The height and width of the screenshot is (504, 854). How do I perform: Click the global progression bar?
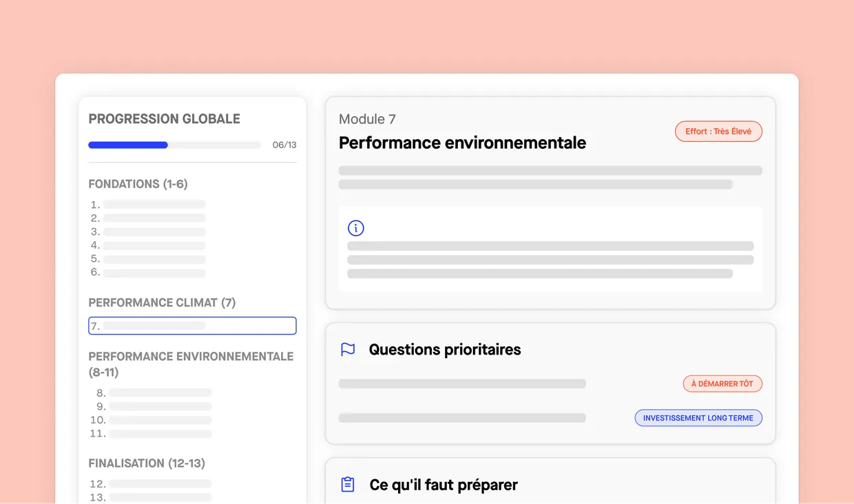[174, 145]
